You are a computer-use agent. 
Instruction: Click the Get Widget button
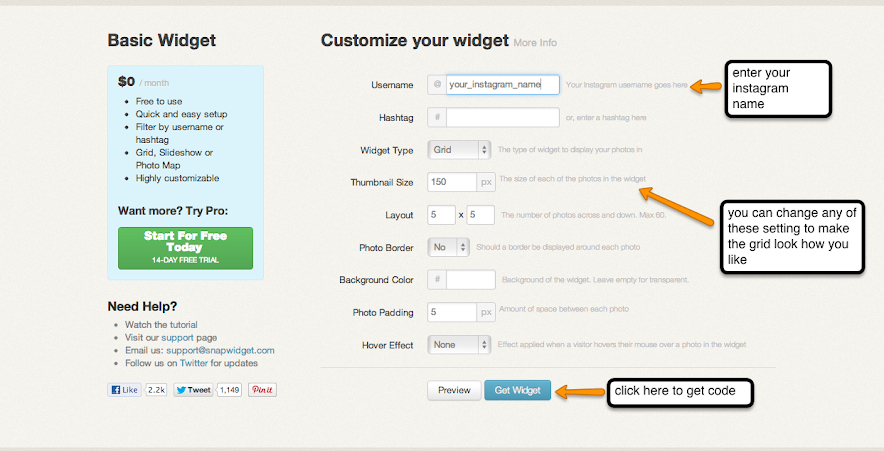coord(518,390)
